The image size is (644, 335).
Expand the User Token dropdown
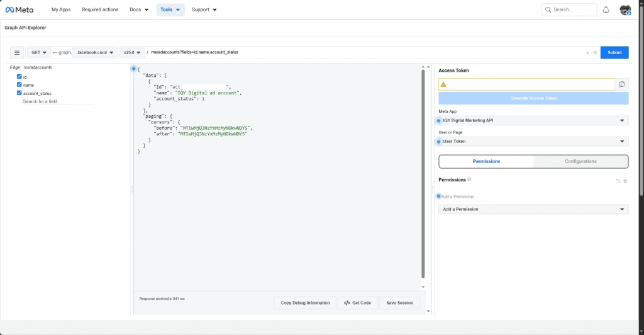click(533, 142)
